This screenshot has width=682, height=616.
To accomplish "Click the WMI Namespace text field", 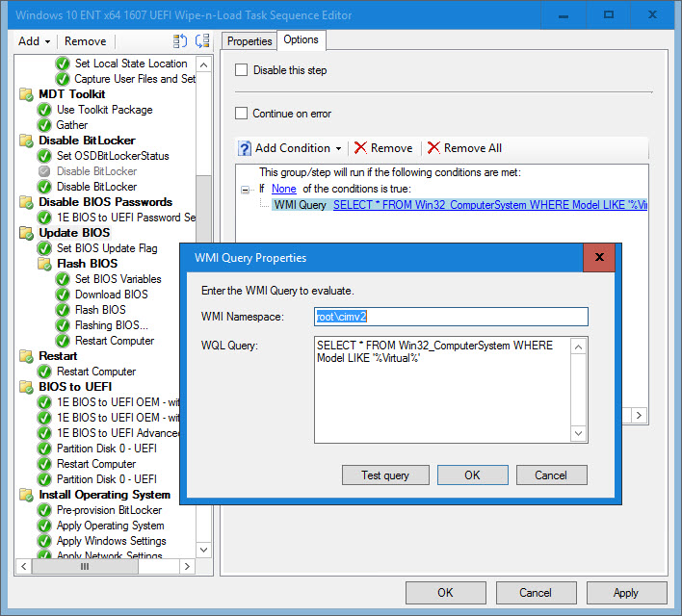I will (x=451, y=317).
